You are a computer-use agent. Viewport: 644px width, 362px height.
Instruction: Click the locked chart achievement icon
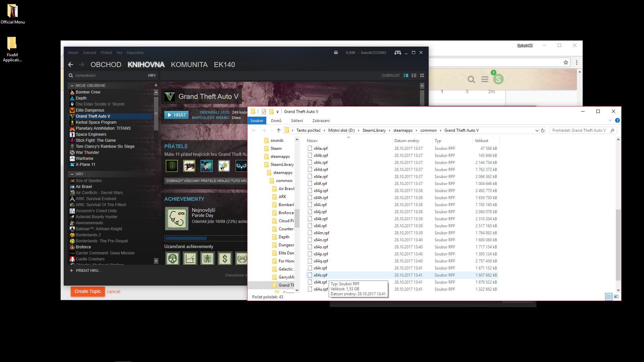pyautogui.click(x=190, y=258)
